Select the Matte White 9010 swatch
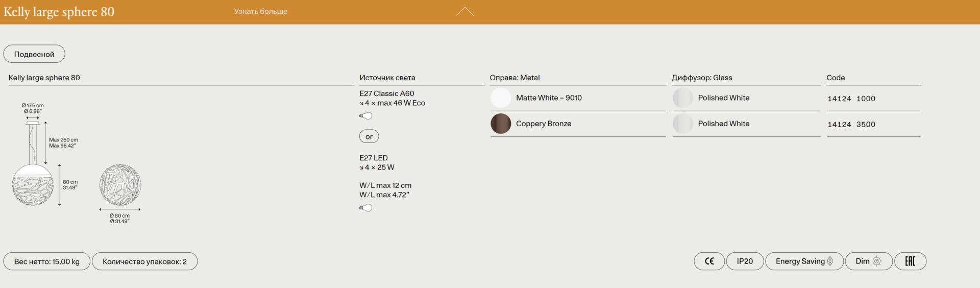980x288 pixels. 501,98
